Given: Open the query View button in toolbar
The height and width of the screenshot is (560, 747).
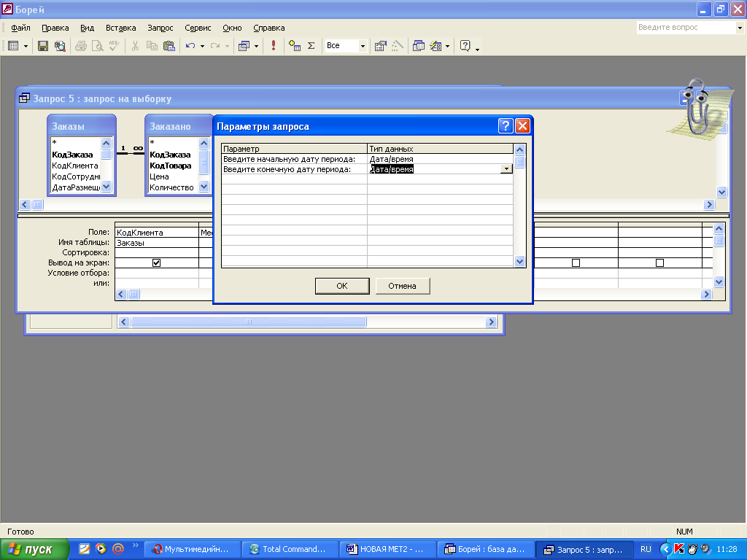Looking at the screenshot, I should (13, 46).
